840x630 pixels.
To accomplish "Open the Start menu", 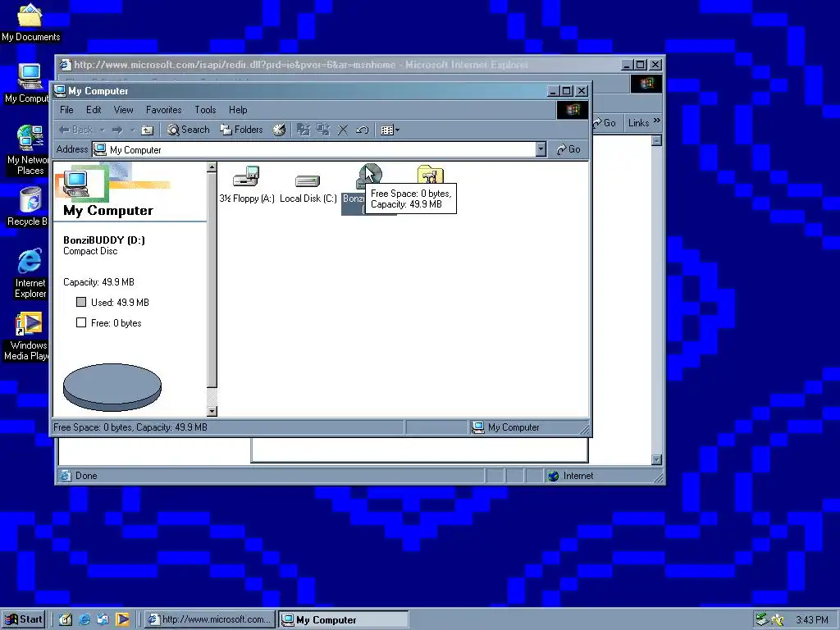I will (23, 619).
